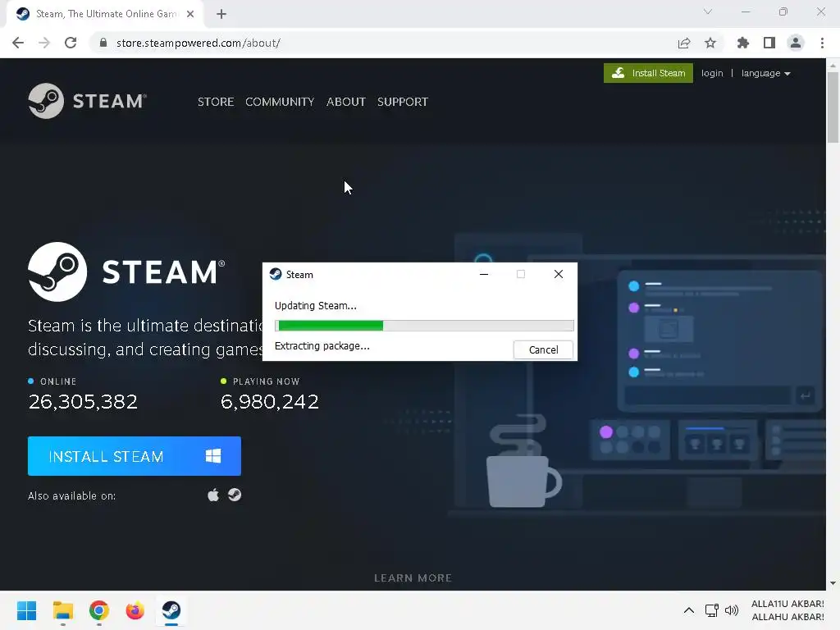
Task: Minimize the Steam updater dialog
Action: 484,274
